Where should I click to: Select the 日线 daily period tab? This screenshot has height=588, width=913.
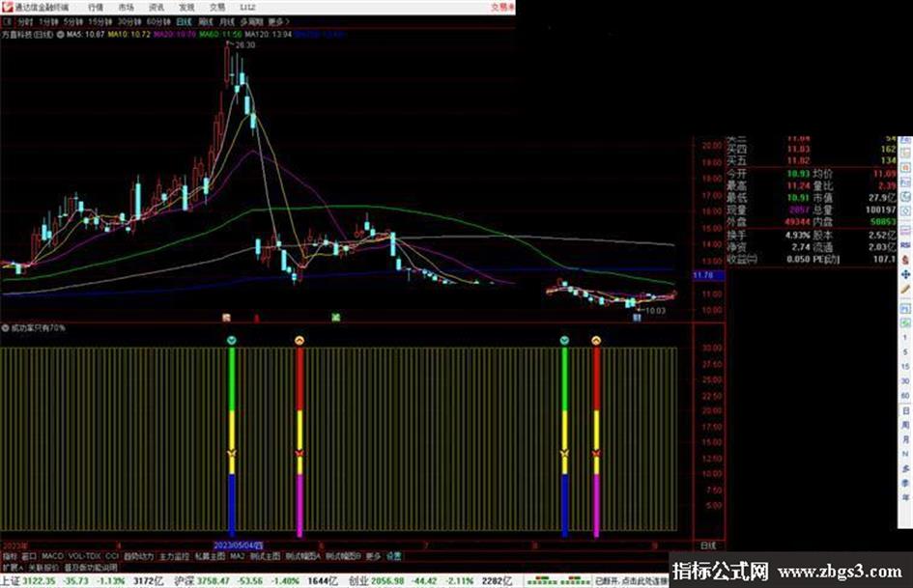184,21
